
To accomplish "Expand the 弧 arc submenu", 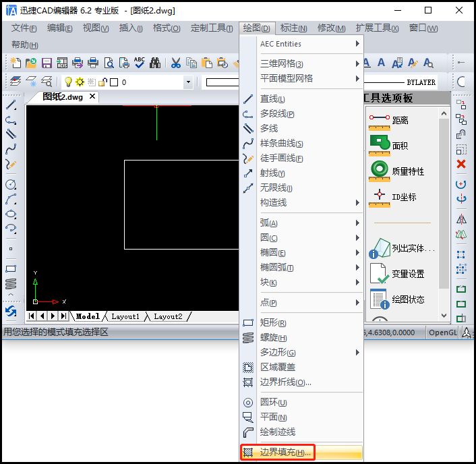I will 310,223.
